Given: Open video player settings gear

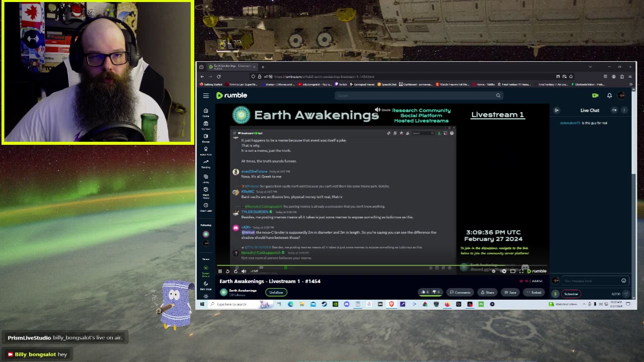Looking at the screenshot, I should coord(494,271).
